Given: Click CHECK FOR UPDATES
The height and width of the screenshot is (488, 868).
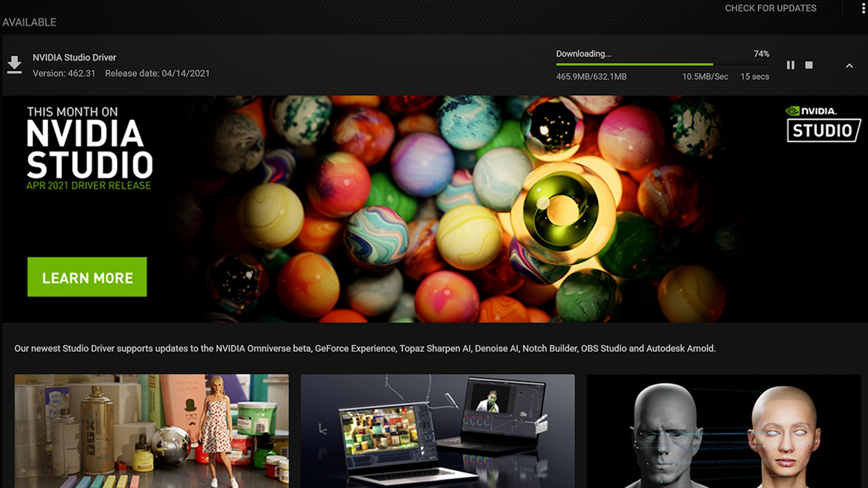Looking at the screenshot, I should (770, 8).
